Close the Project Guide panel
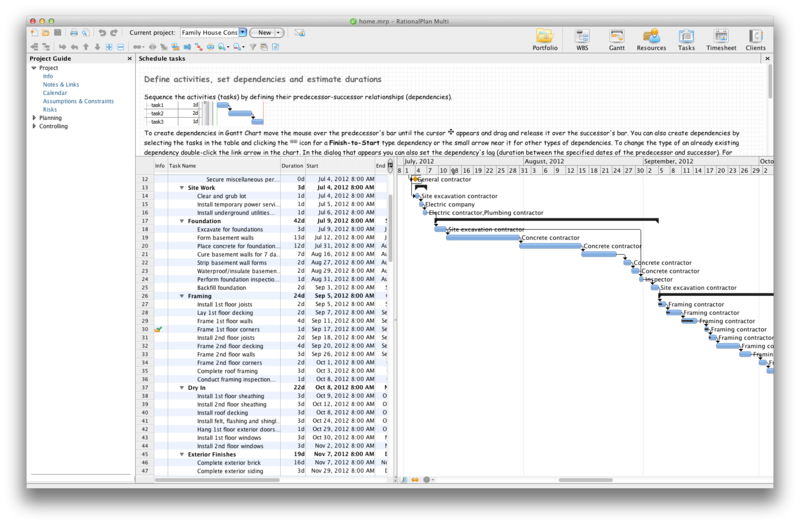This screenshot has height=525, width=800. 129,59
